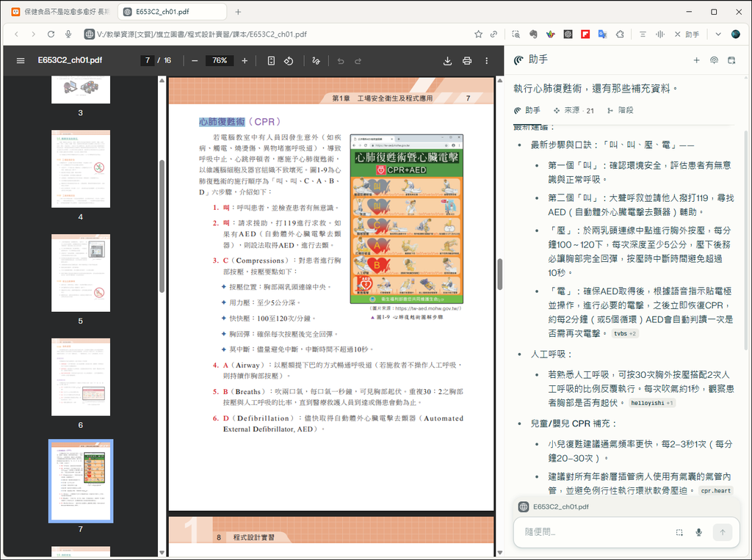
Task: Open page 6 thumbnail
Action: [81, 377]
